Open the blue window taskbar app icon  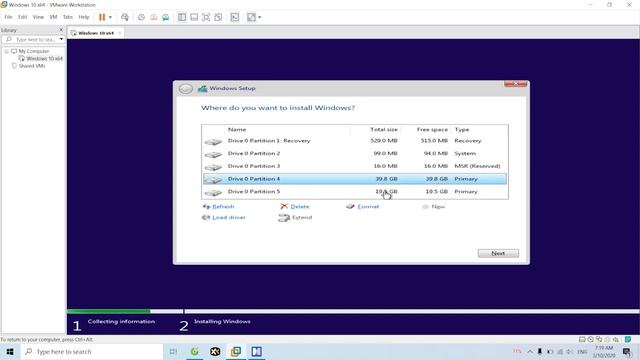point(257,351)
